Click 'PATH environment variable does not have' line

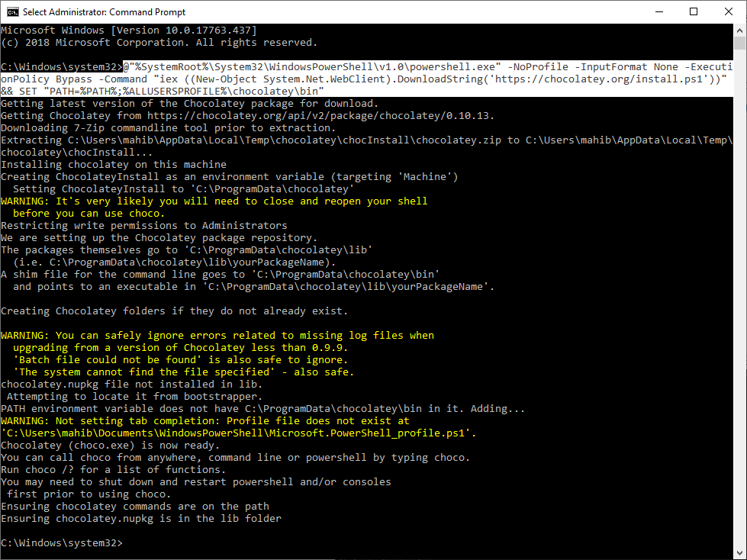pos(263,409)
